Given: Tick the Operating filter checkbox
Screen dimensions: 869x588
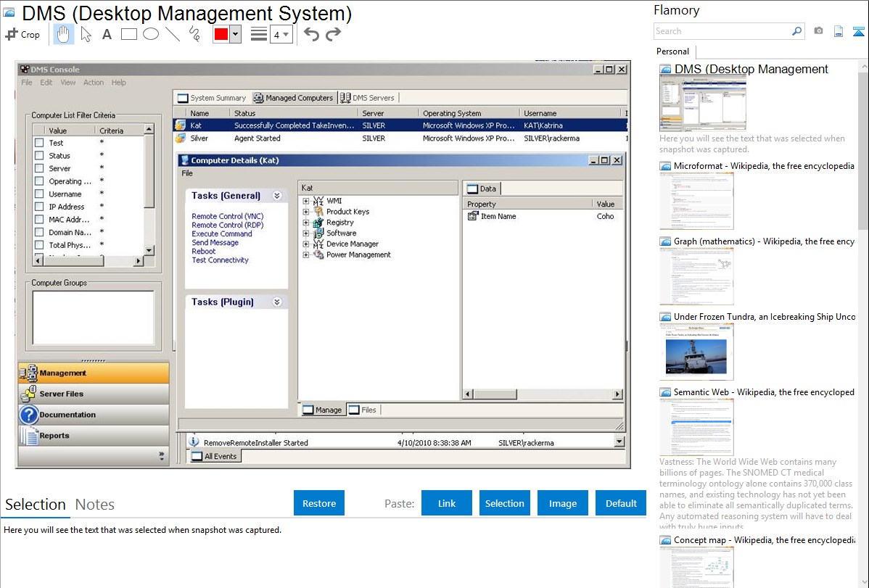Looking at the screenshot, I should coord(39,181).
